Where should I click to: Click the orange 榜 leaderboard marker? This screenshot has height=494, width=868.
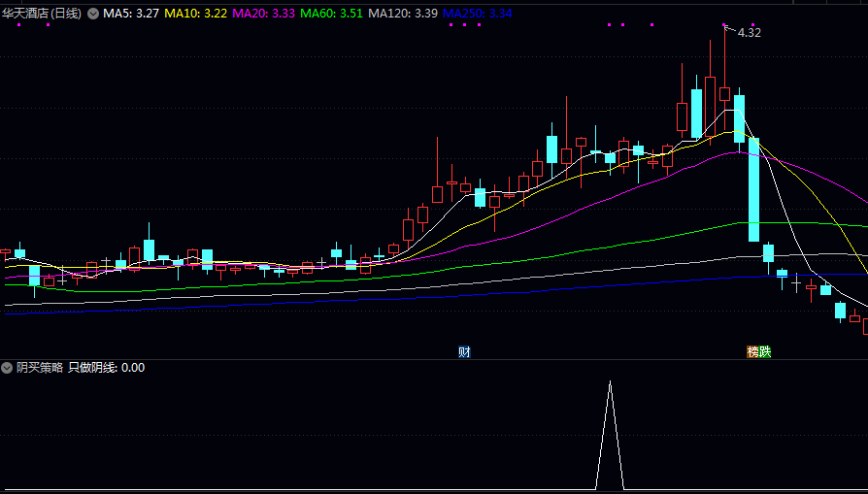click(x=752, y=351)
